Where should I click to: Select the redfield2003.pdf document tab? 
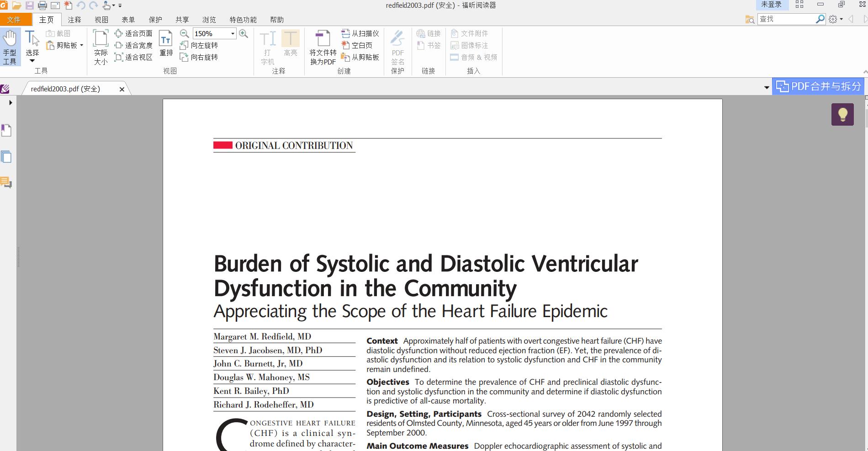click(x=65, y=89)
